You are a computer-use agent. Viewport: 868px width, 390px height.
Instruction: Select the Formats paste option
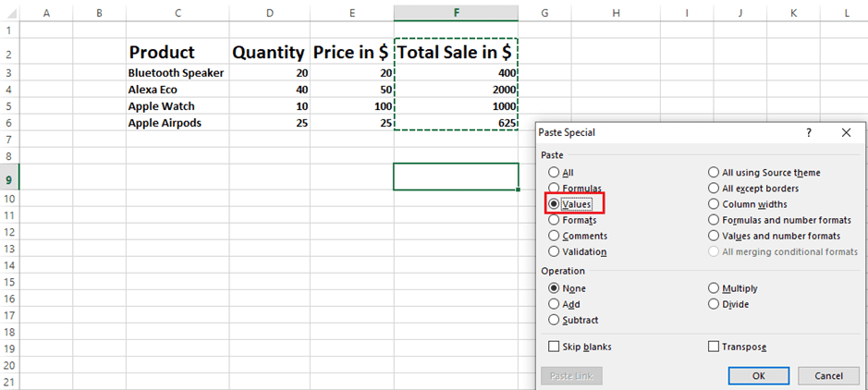pyautogui.click(x=555, y=220)
